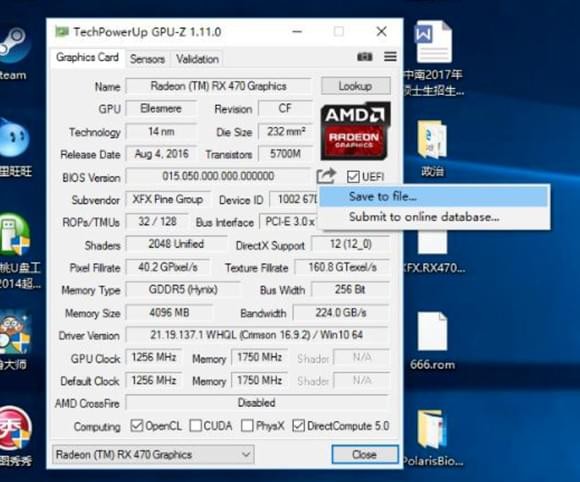Open the GPU-Z hamburger menu icon

390,57
